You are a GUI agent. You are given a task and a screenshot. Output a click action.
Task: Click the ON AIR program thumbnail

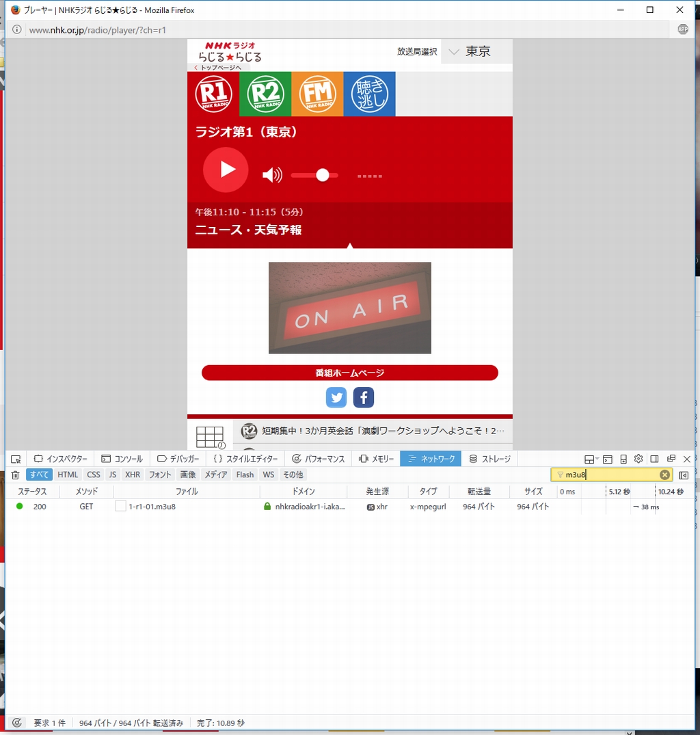pyautogui.click(x=349, y=308)
